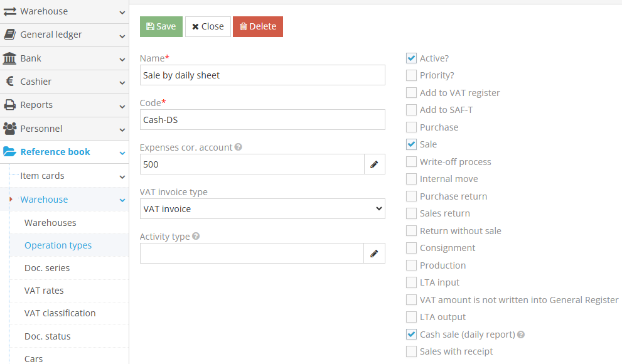Enable the Add to VAT register checkbox
Screen dimensions: 622x364
pyautogui.click(x=411, y=93)
